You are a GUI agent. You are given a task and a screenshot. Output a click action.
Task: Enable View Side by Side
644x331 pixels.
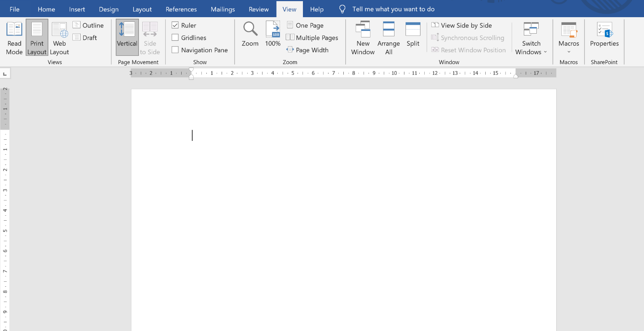point(462,25)
